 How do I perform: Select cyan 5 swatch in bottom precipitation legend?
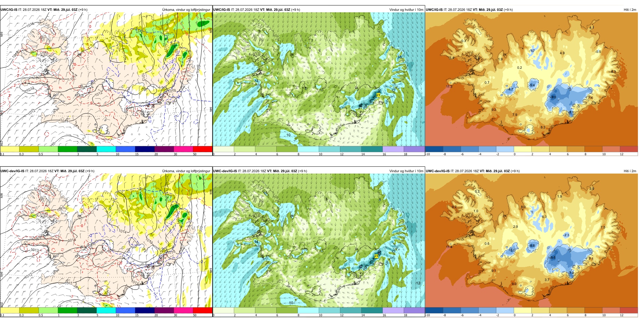(106, 310)
